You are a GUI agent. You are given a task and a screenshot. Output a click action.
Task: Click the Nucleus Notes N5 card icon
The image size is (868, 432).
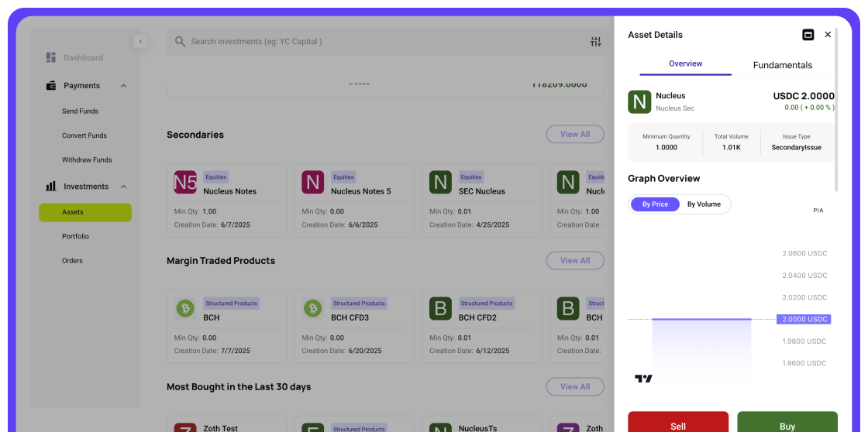pyautogui.click(x=185, y=182)
